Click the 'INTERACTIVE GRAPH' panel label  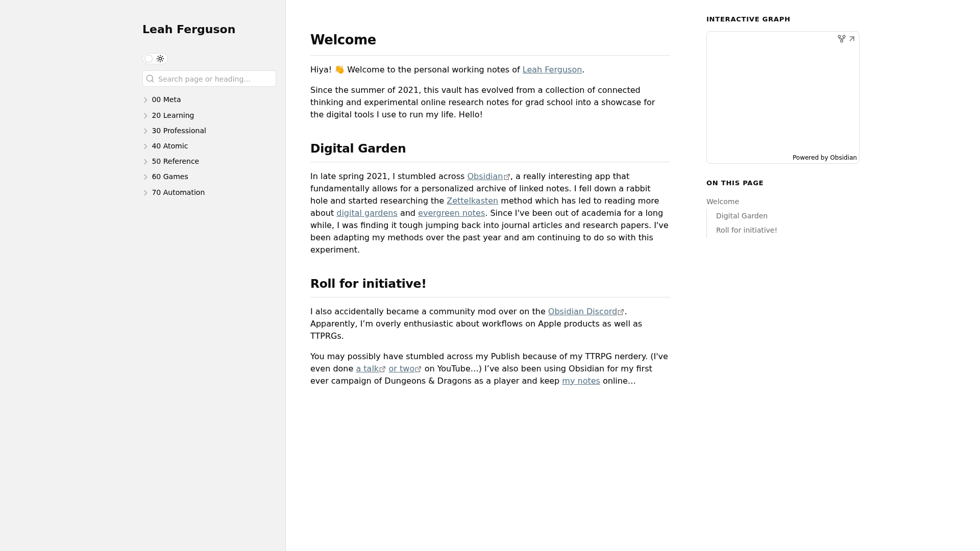point(748,19)
